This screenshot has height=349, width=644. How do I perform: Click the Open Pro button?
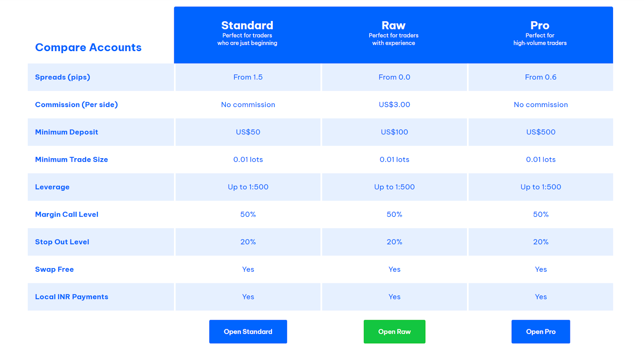[x=541, y=332]
